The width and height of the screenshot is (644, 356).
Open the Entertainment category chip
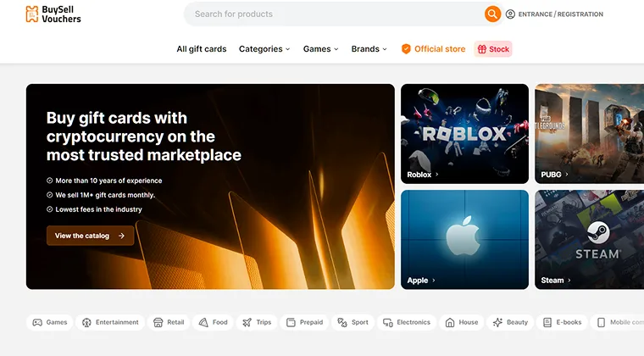click(110, 322)
